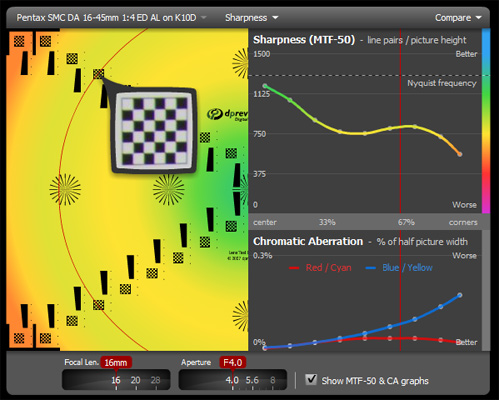Click the 'corners' position label on the axis
Image resolution: width=499 pixels, height=400 pixels.
[463, 222]
